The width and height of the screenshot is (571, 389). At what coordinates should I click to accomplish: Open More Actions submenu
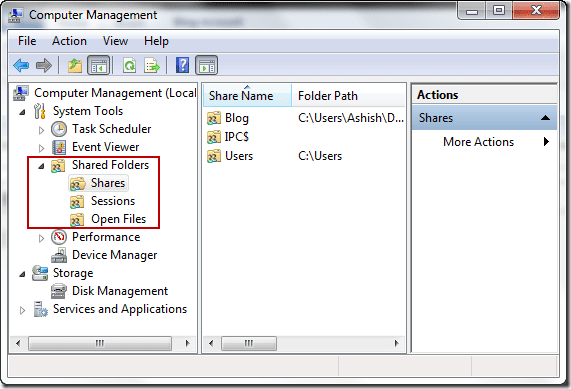(x=478, y=142)
